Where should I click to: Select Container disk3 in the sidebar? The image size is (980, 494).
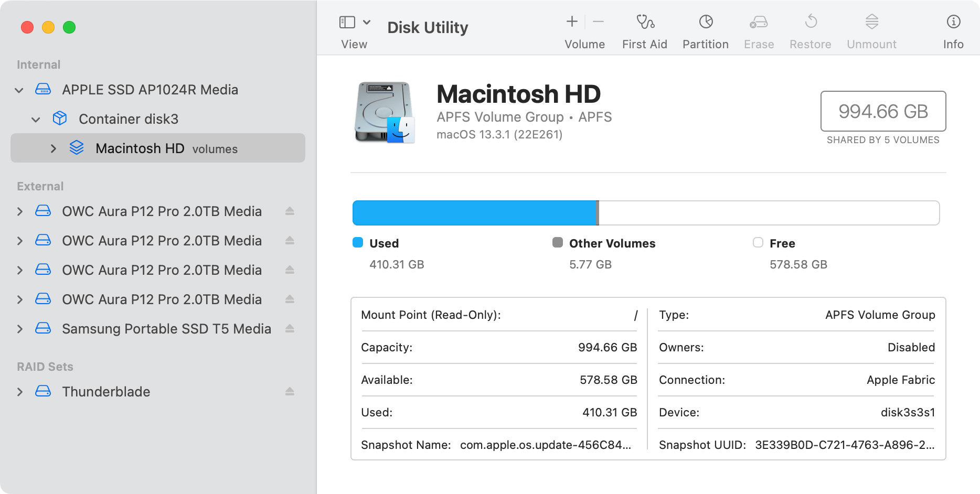click(x=129, y=119)
